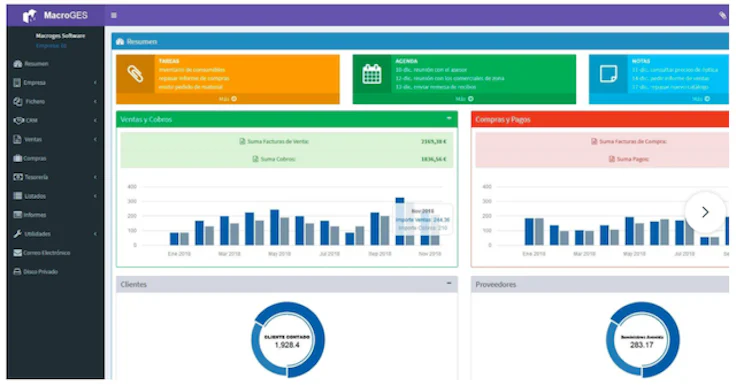Click 'Ene 2018' axis label in Ventas chart

click(179, 254)
